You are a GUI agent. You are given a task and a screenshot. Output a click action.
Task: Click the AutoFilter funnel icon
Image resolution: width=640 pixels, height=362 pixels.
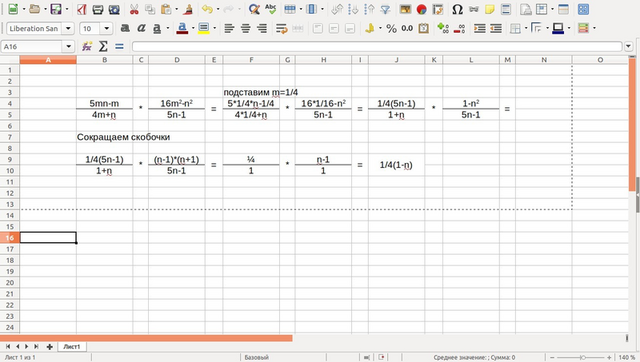click(385, 9)
